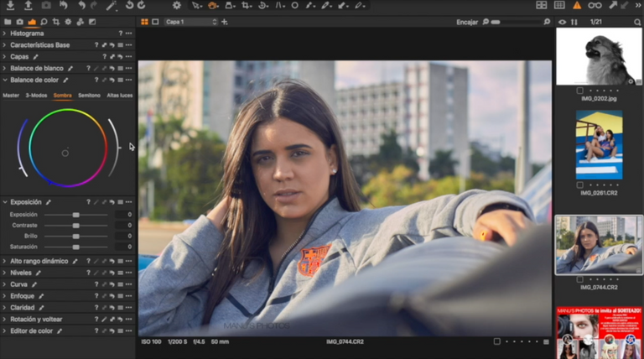This screenshot has width=644, height=359.
Task: Select the circle Spot removal tool
Action: pyautogui.click(x=295, y=5)
